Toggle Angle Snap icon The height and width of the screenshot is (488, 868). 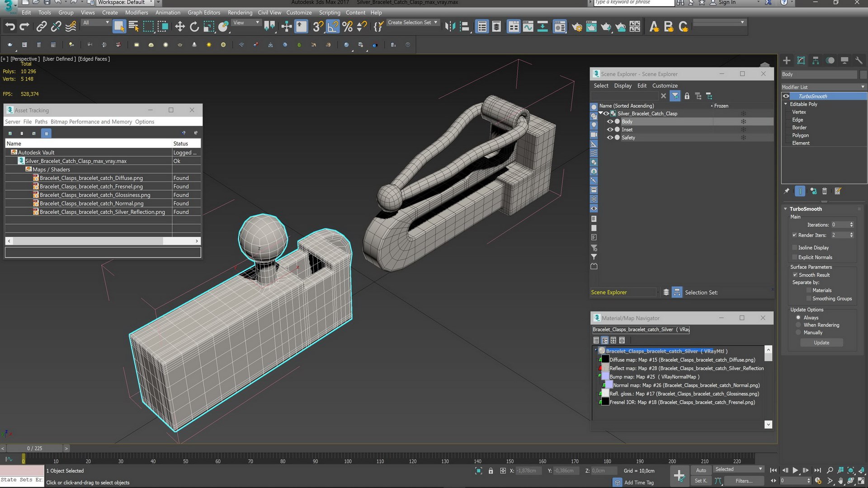[x=332, y=27]
